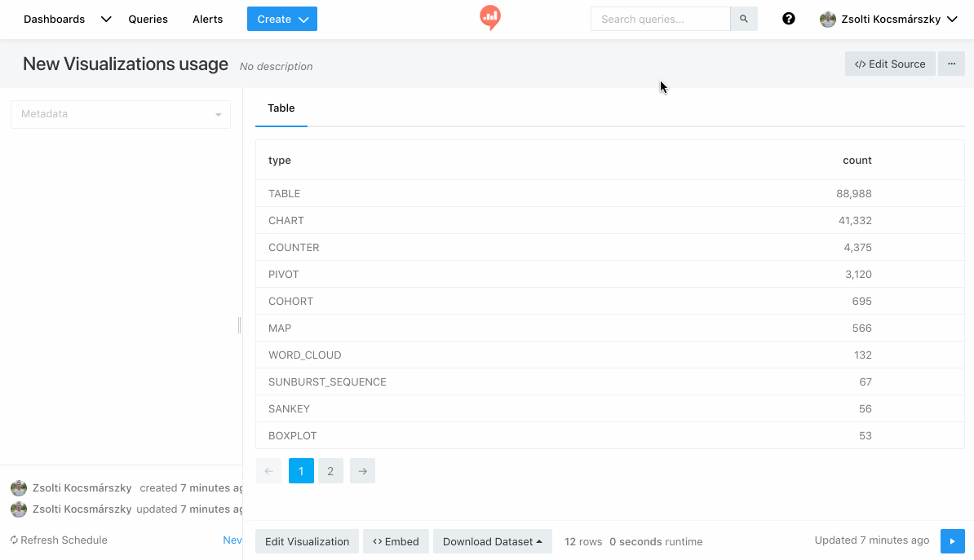Expand the Create menu
The height and width of the screenshot is (560, 974).
coord(281,18)
